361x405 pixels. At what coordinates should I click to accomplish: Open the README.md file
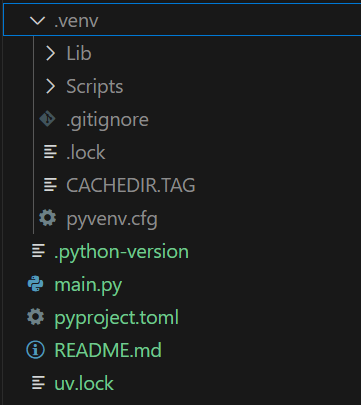click(x=108, y=350)
